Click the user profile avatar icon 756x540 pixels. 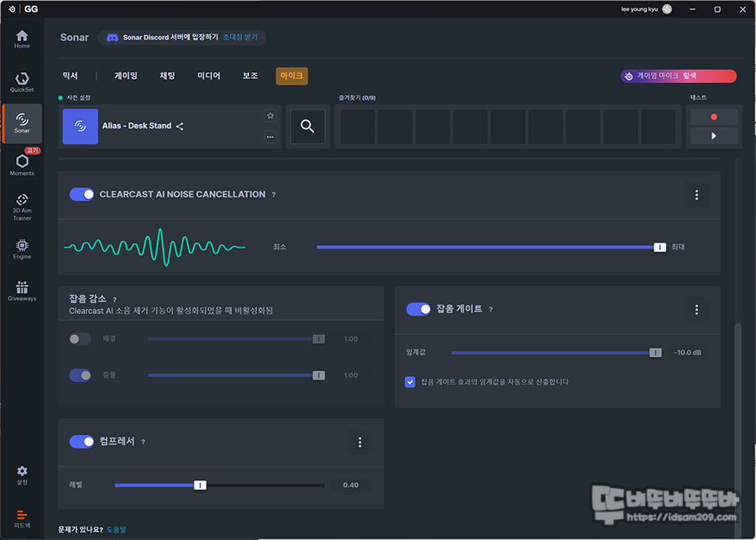(667, 9)
